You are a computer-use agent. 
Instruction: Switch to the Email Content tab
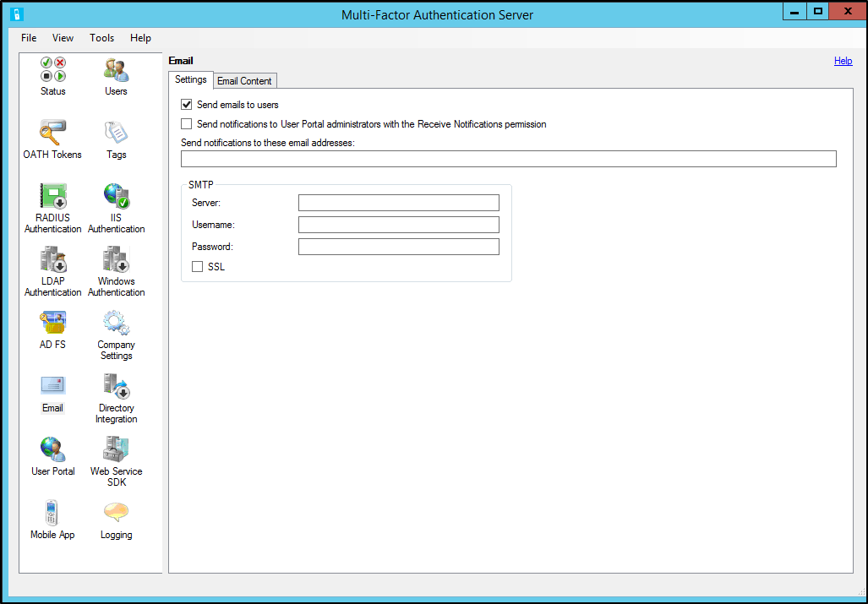coord(244,80)
